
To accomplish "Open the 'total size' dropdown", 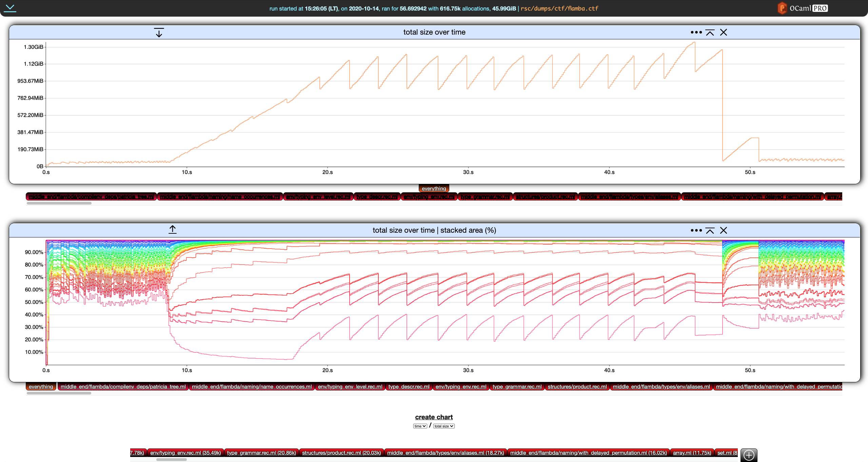I will coord(443,426).
